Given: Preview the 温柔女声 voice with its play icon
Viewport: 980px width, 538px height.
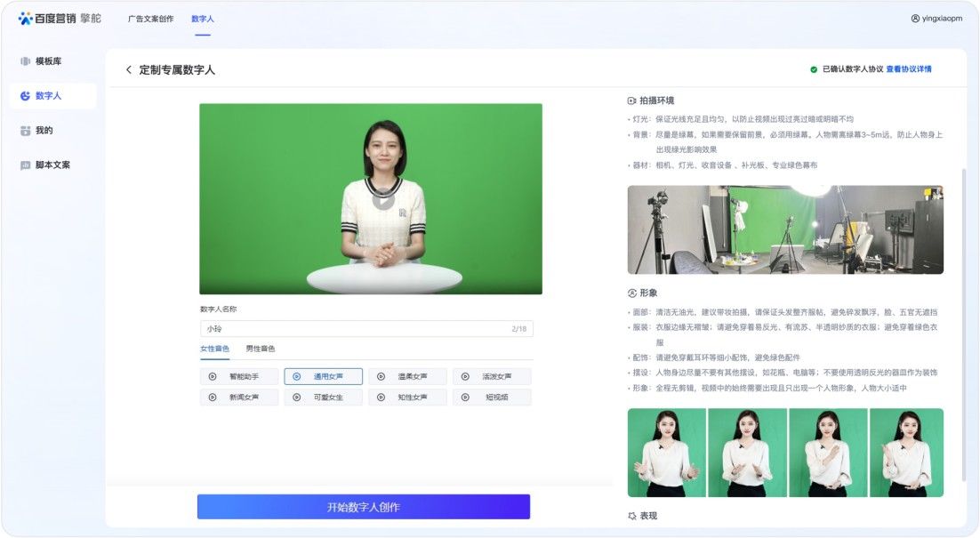Looking at the screenshot, I should pos(382,377).
